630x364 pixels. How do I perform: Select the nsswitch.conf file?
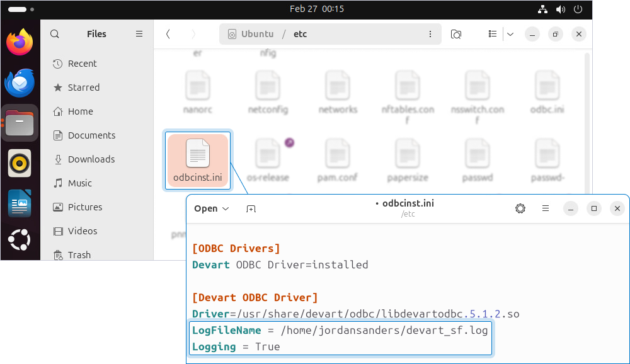478,96
